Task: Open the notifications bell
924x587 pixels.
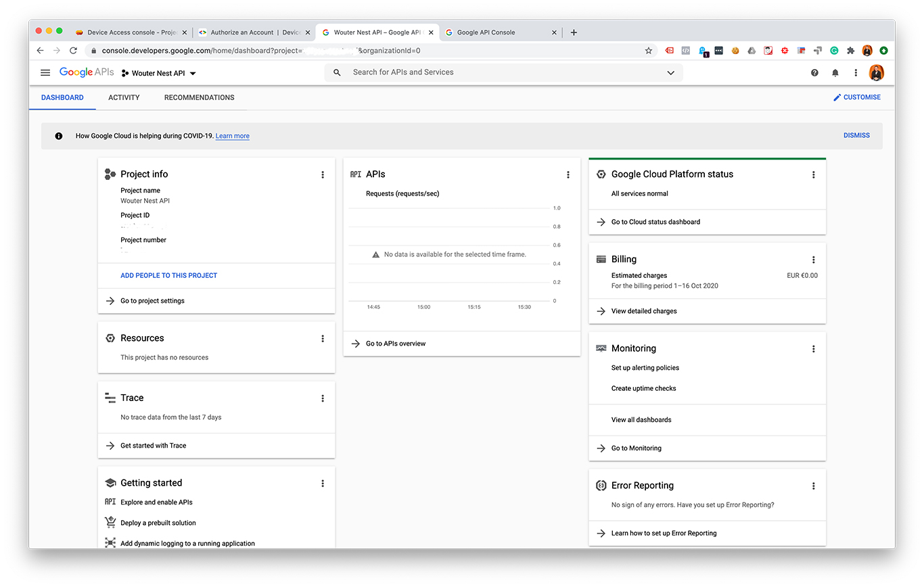Action: 835,73
